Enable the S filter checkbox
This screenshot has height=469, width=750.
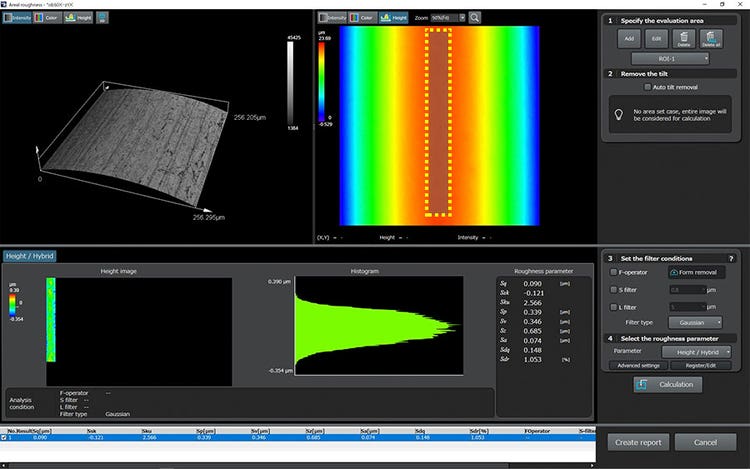[614, 290]
